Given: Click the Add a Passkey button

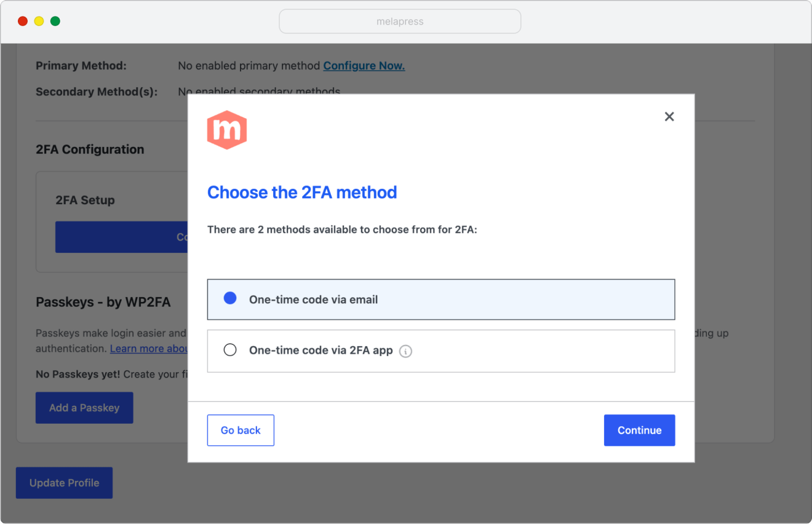Looking at the screenshot, I should click(84, 408).
